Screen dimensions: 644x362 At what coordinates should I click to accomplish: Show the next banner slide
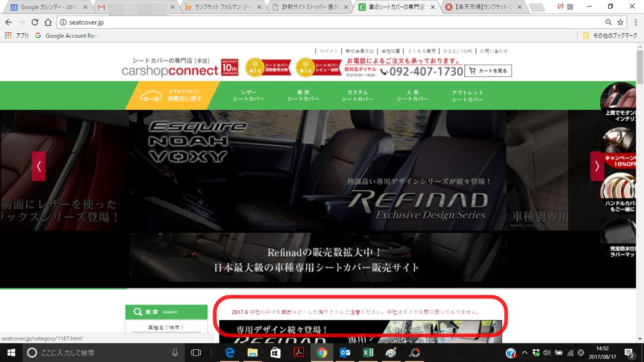tap(597, 166)
